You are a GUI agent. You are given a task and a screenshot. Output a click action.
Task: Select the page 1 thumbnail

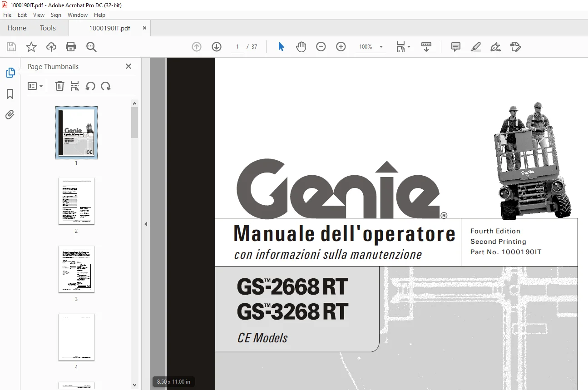pos(76,133)
